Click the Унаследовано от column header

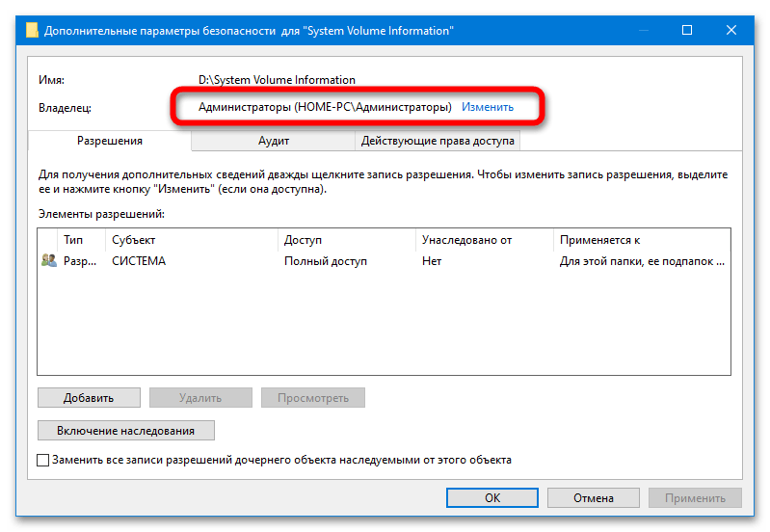pyautogui.click(x=466, y=239)
